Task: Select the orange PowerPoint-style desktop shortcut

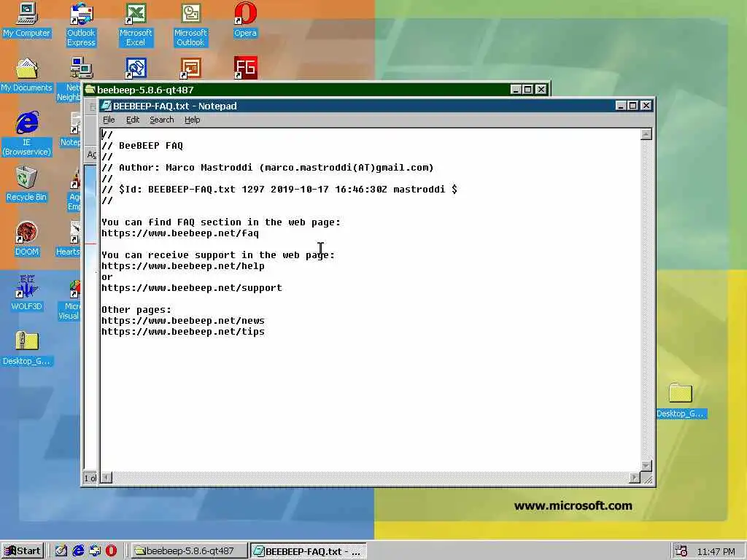Action: click(x=190, y=68)
